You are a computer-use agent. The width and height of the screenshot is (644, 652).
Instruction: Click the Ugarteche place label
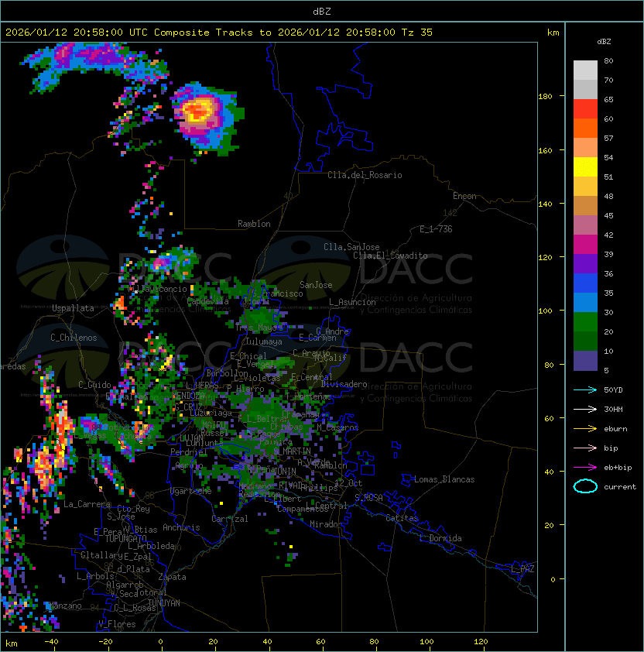[x=191, y=491]
